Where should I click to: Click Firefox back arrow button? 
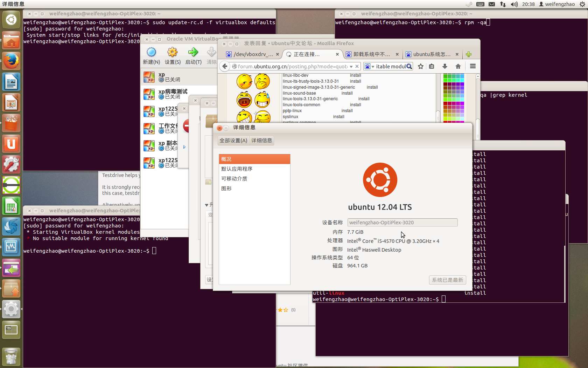225,66
